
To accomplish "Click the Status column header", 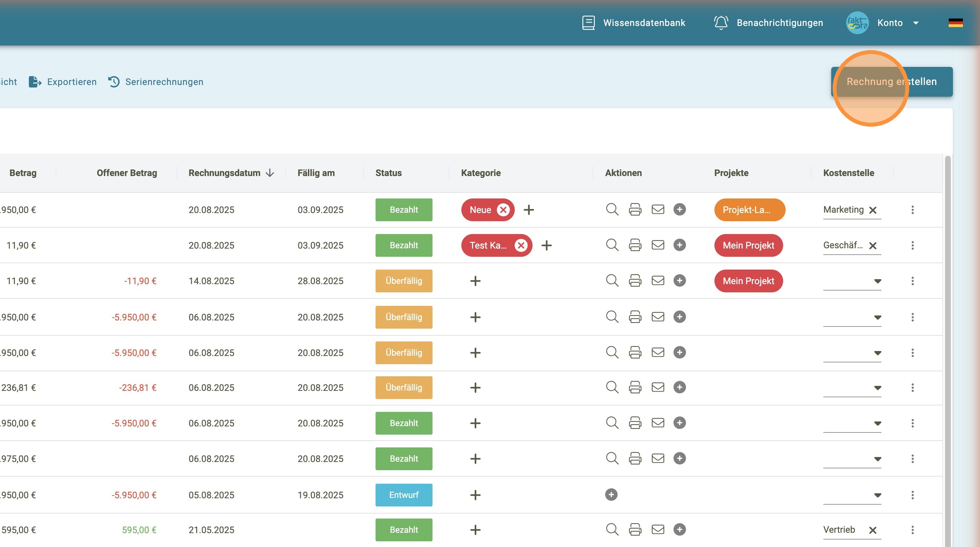I will 388,173.
